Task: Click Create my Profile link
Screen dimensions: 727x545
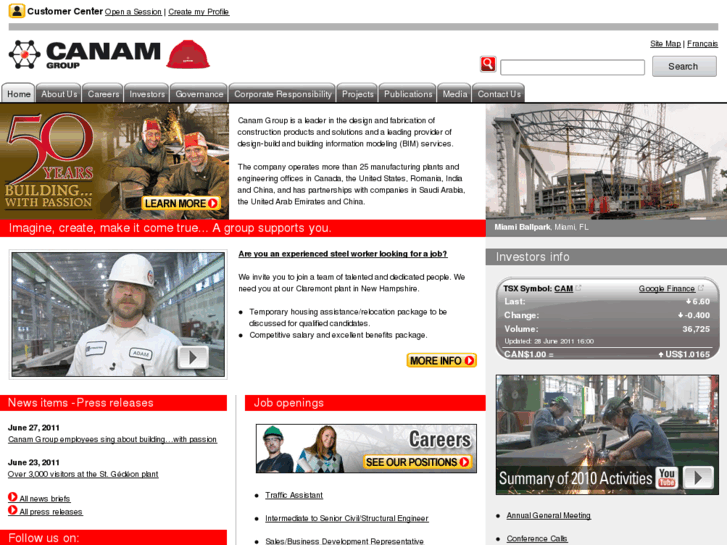Action: [198, 12]
